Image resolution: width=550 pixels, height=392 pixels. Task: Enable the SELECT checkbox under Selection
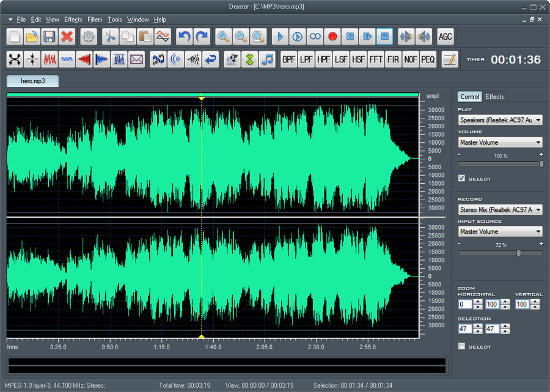click(461, 346)
